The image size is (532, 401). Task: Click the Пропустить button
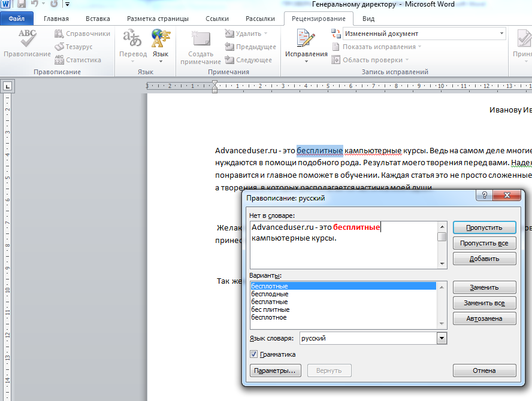tap(484, 227)
